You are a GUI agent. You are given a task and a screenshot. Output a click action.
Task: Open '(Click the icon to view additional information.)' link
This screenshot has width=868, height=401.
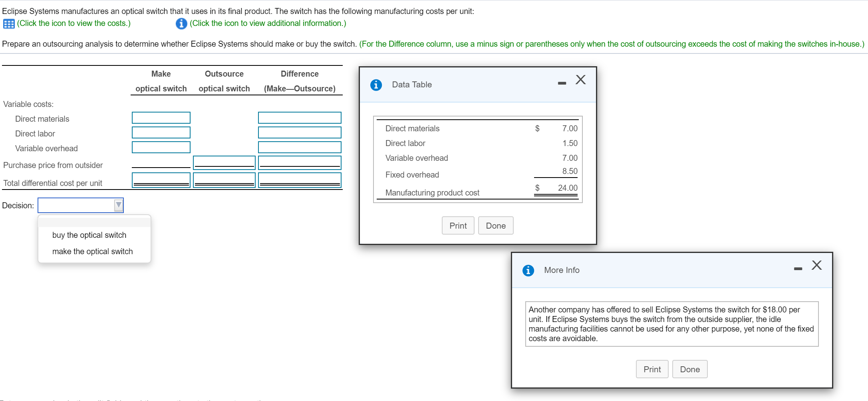click(268, 23)
